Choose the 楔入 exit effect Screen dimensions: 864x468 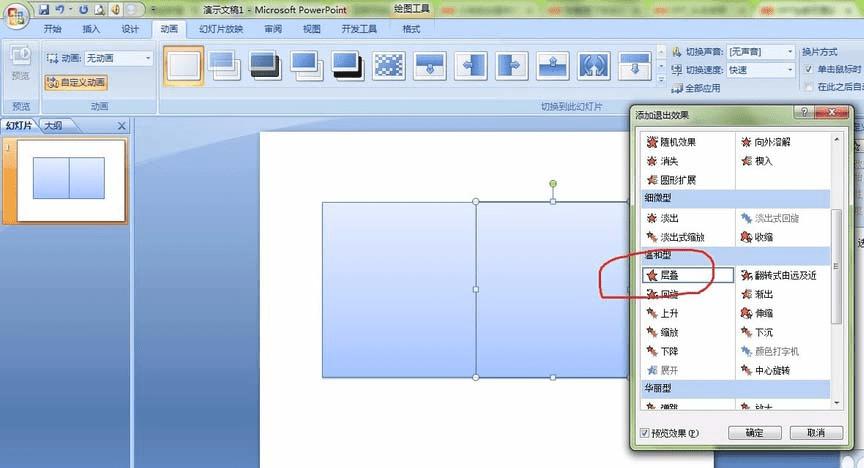(x=757, y=161)
